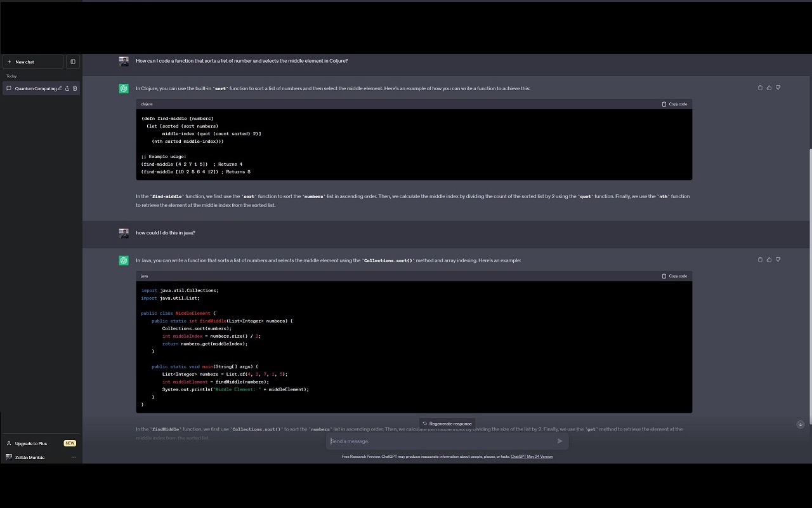This screenshot has width=812, height=508.
Task: Click the code line "return numbers.get(middleIndex);"
Action: click(204, 344)
